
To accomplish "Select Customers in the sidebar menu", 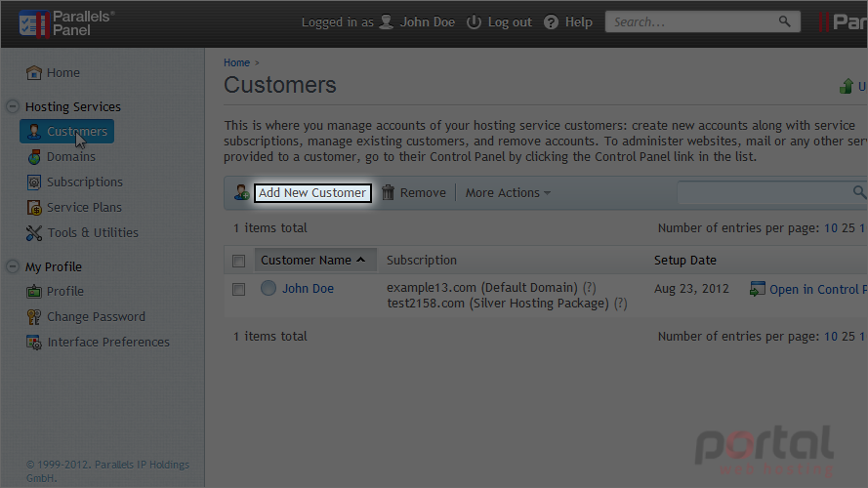I will pyautogui.click(x=67, y=131).
